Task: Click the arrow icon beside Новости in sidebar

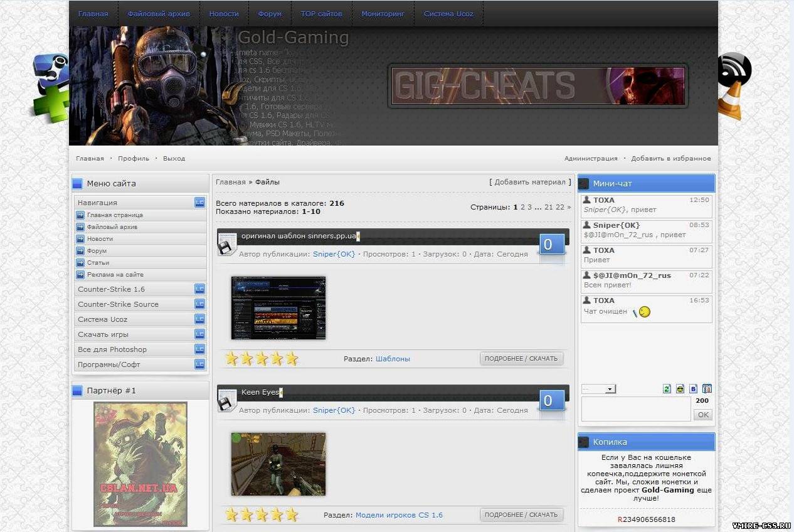Action: 80,239
